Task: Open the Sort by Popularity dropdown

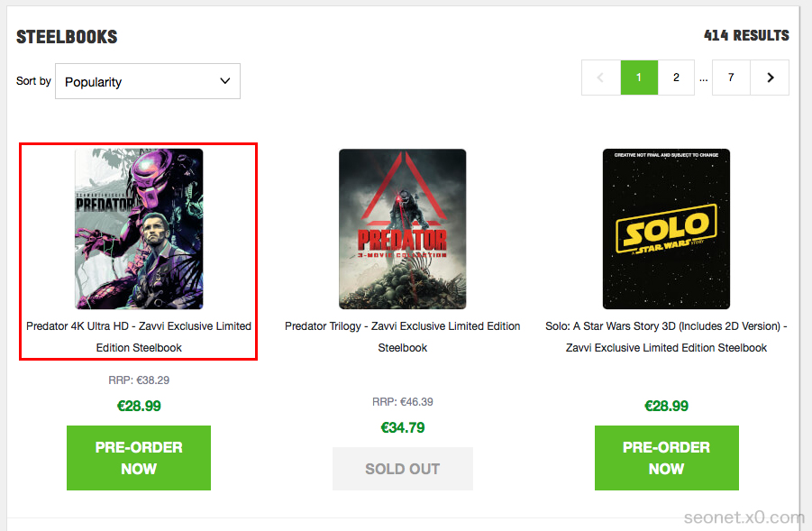Action: coord(148,81)
